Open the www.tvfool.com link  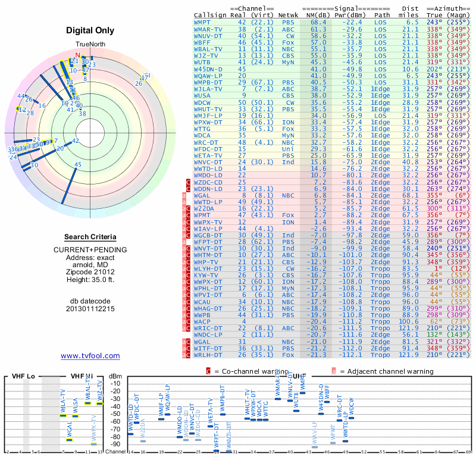tap(90, 356)
